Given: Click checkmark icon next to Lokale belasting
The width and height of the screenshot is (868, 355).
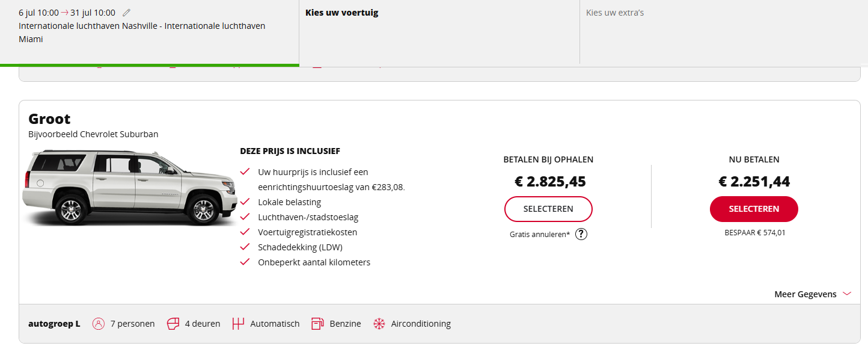Looking at the screenshot, I should 245,202.
